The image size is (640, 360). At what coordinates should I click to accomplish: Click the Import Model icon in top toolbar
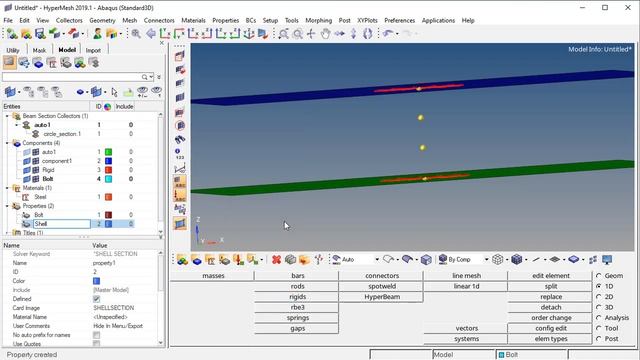[54, 33]
